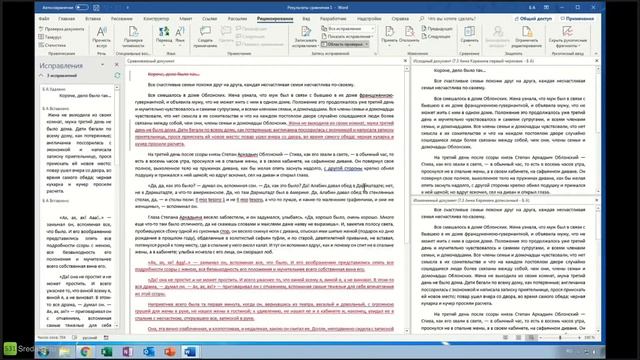Image resolution: width=640 pixels, height=360 pixels.
Task: Switch to the Справка tab
Action: (400, 19)
